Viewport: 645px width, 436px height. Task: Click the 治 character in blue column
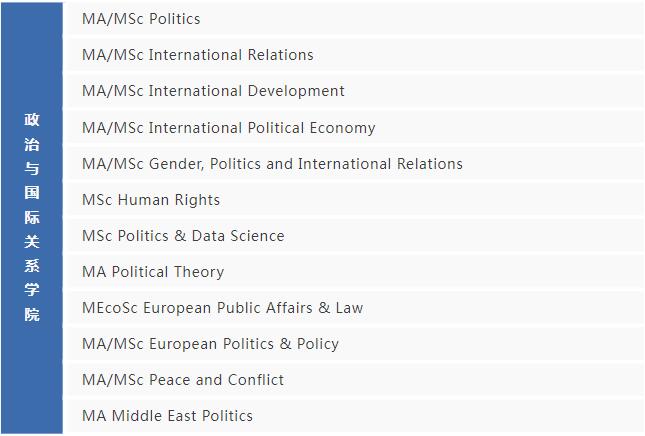coord(32,144)
